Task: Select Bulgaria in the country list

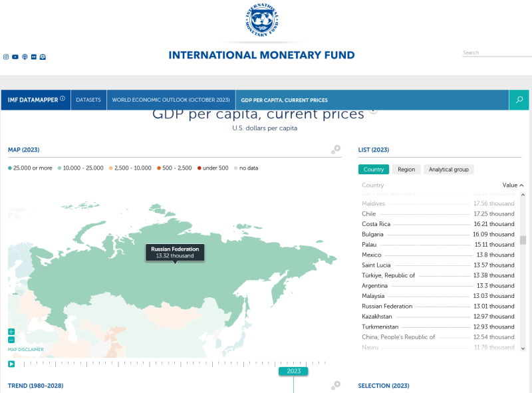Action: tap(438, 234)
